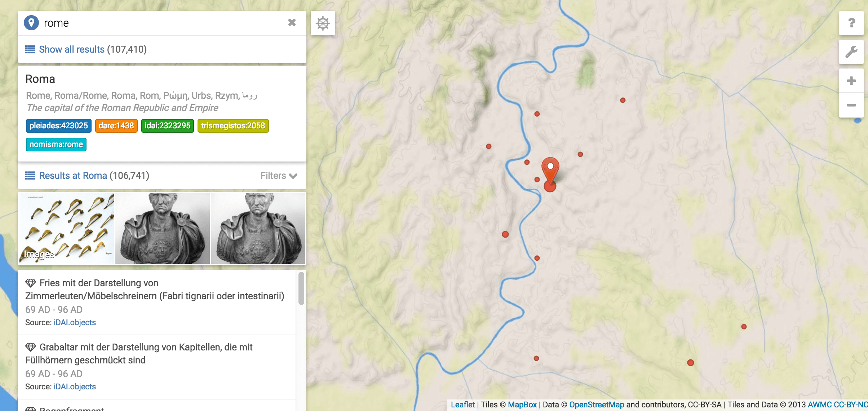
Task: Click the blue place pin search icon
Action: pyautogui.click(x=31, y=23)
